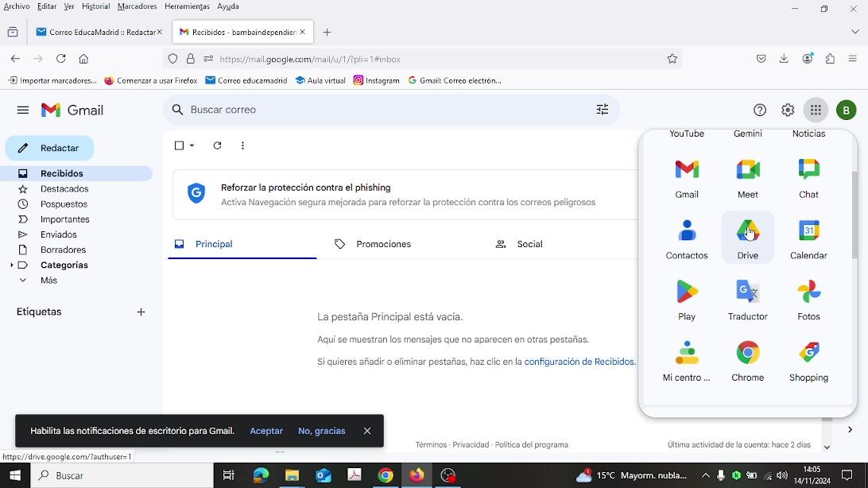Screen dimensions: 868x488
Task: Open the list all tabs dropdown
Action: pos(854,32)
